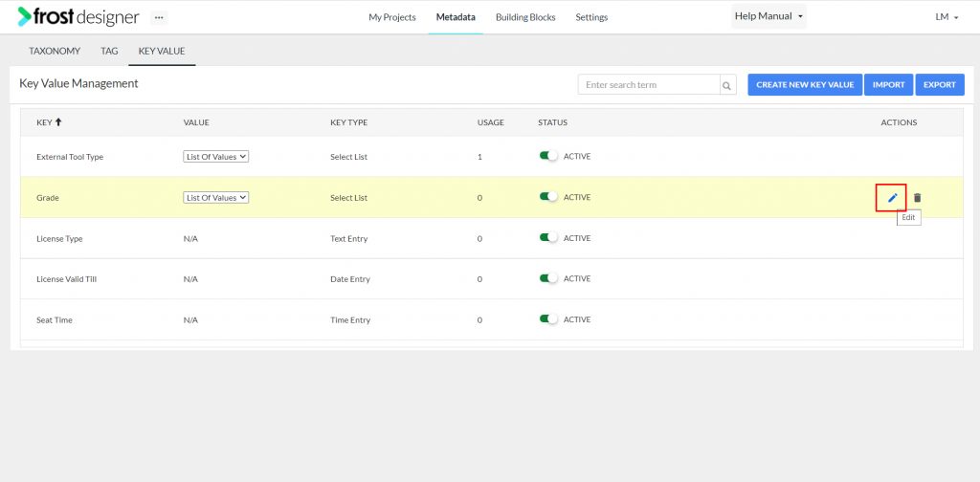The image size is (980, 482).
Task: Focus the Enter search term field
Action: point(649,85)
